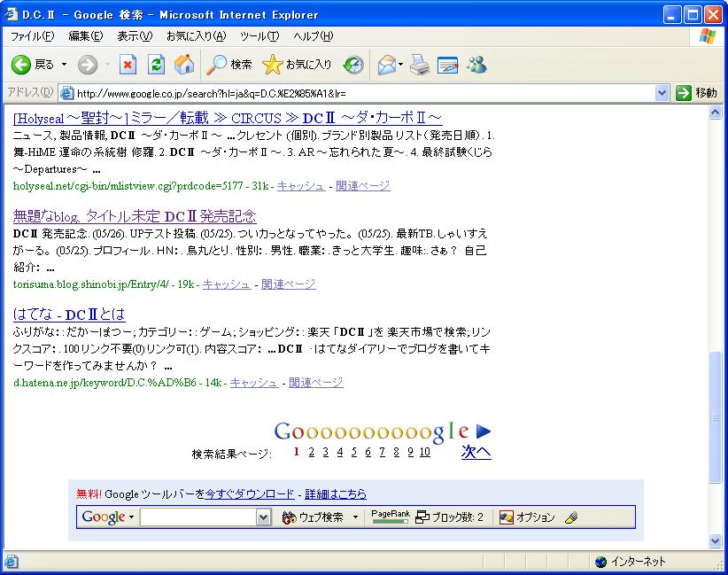Viewport: 728px width, 575px height.
Task: Click the PageRank indicator bar
Action: pyautogui.click(x=391, y=517)
